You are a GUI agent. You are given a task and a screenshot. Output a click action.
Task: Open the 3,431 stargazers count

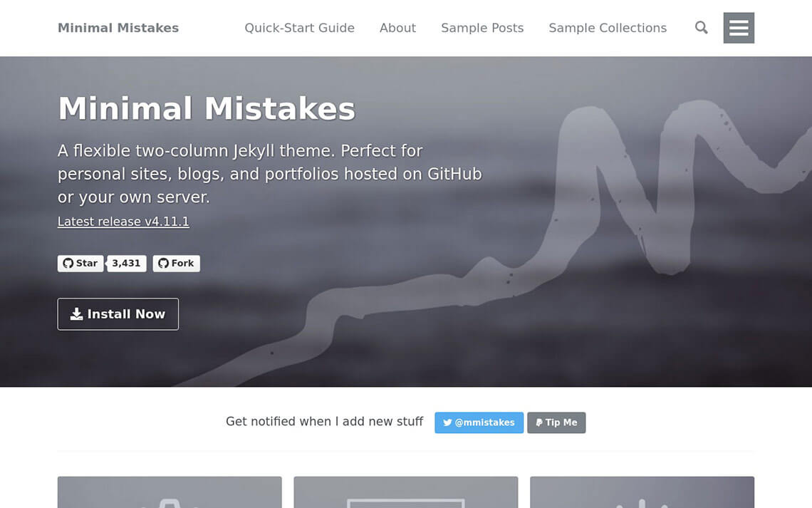[126, 263]
